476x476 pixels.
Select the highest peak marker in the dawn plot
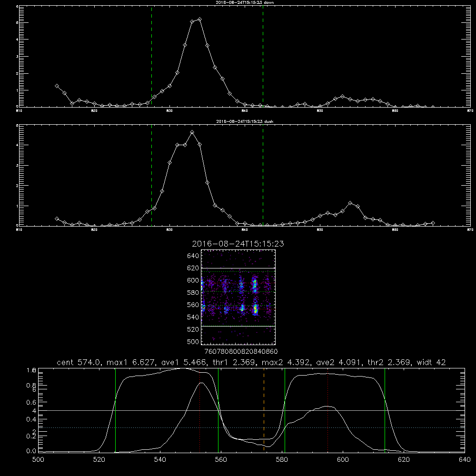pyautogui.click(x=199, y=20)
